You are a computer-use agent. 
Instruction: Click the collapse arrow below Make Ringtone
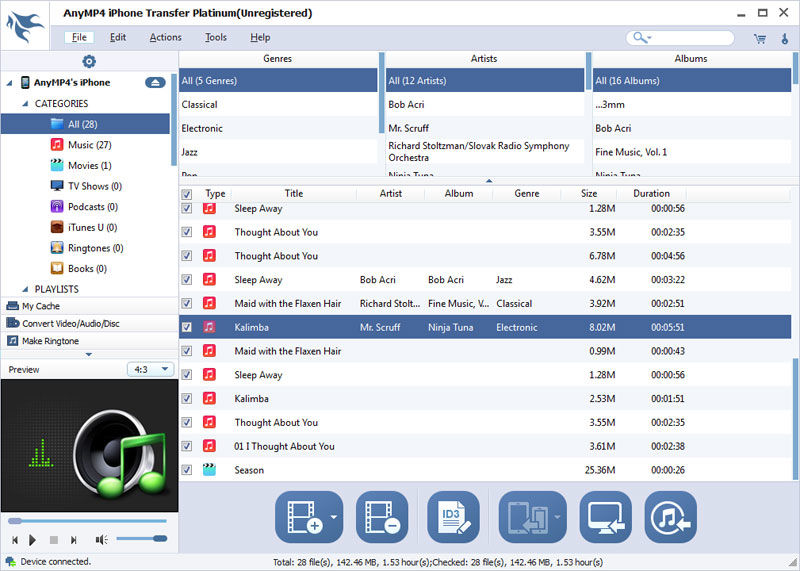pos(89,354)
